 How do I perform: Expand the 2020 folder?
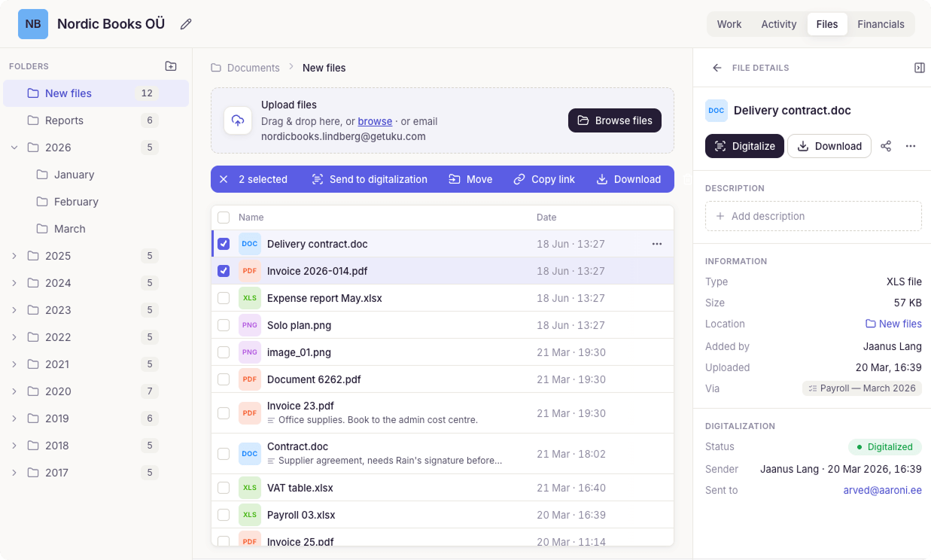pos(14,391)
